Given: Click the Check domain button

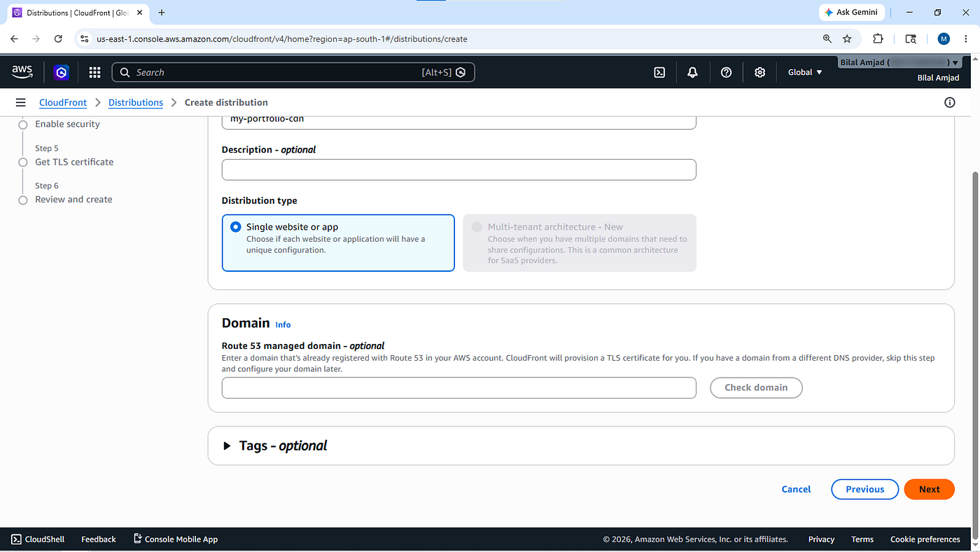Looking at the screenshot, I should click(x=756, y=387).
